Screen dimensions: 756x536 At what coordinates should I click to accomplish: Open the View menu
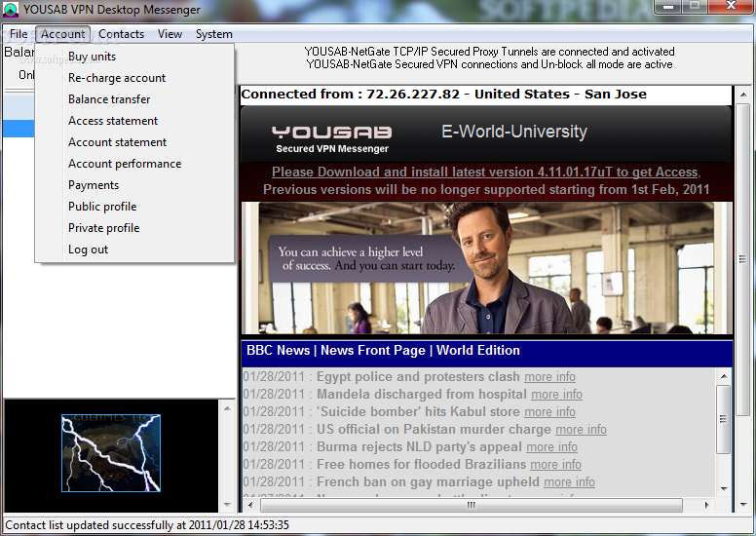point(170,34)
